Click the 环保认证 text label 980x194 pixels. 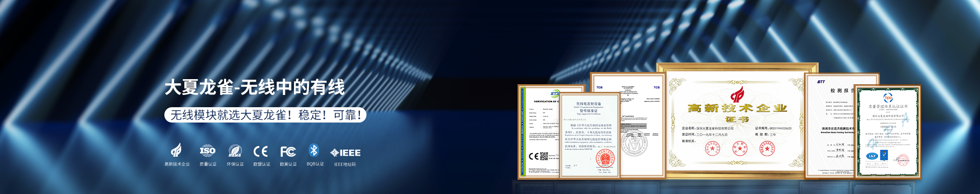point(235,164)
